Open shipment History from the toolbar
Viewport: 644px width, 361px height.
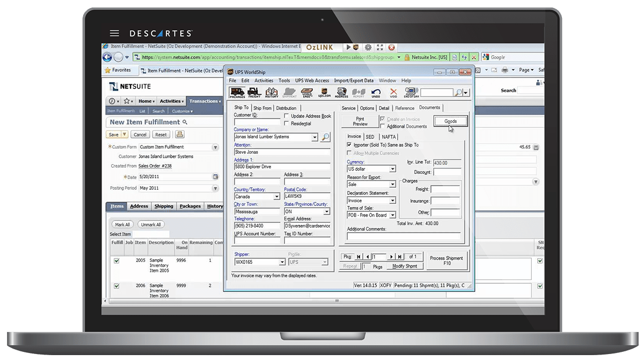coord(272,93)
